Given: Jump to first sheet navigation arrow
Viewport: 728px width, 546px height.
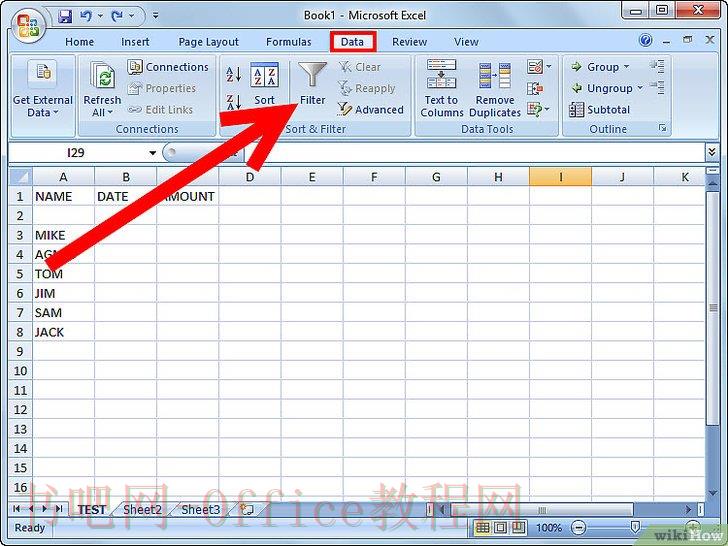Looking at the screenshot, I should tap(17, 509).
